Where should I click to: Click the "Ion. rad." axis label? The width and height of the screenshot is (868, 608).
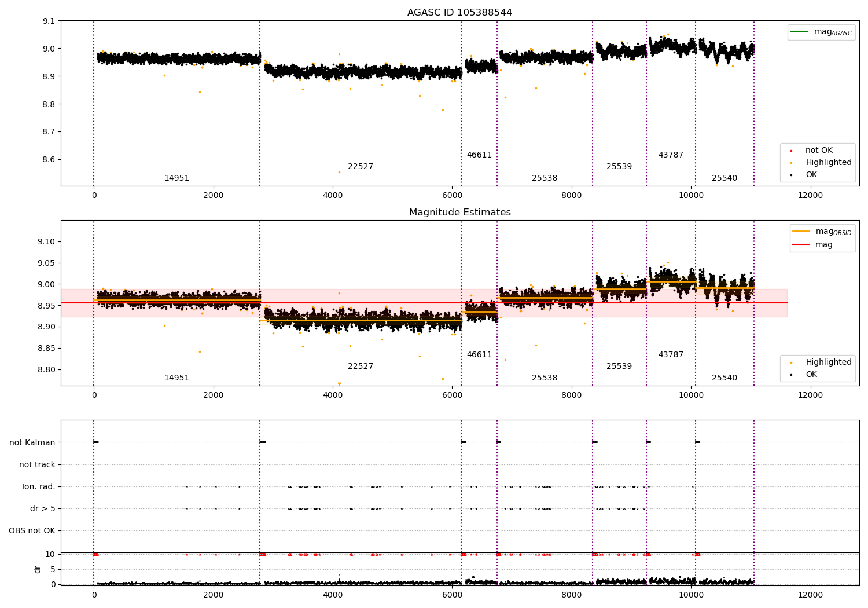tap(39, 487)
